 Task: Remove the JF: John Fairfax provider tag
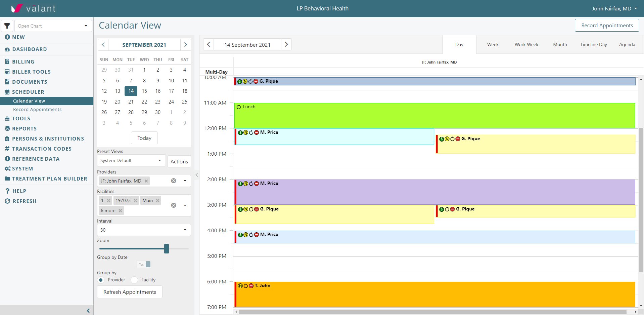tap(146, 181)
